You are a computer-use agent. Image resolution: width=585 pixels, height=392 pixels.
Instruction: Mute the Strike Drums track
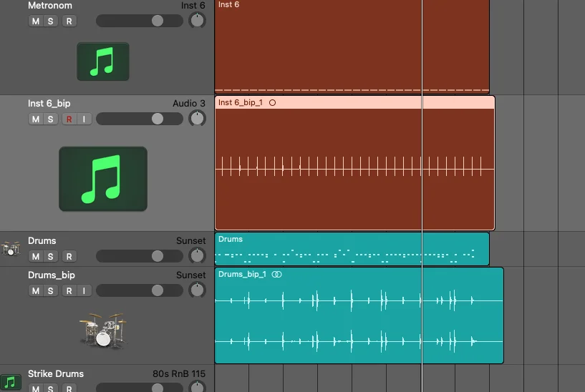(x=36, y=388)
